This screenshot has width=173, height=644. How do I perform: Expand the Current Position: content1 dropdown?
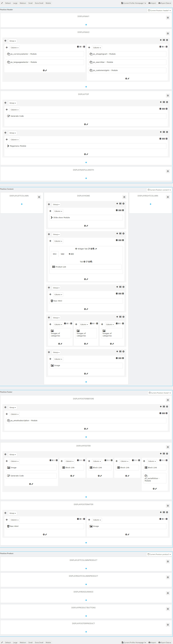pos(159,190)
